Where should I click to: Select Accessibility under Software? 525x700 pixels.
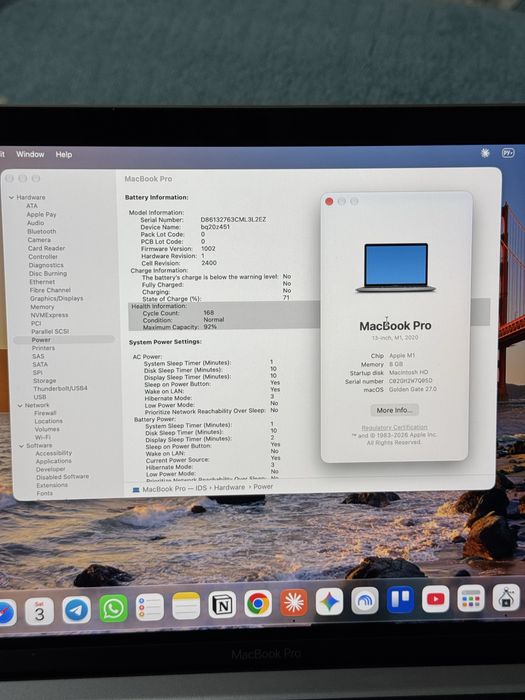[54, 453]
